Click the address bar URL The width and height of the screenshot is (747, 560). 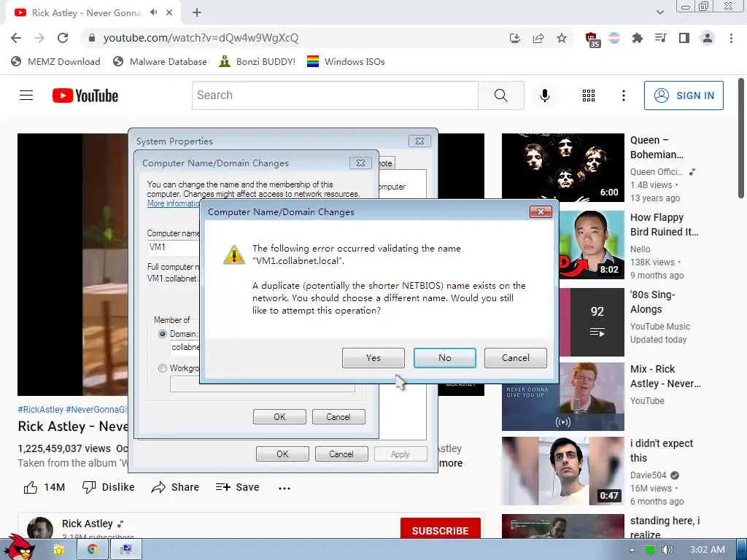pyautogui.click(x=201, y=38)
